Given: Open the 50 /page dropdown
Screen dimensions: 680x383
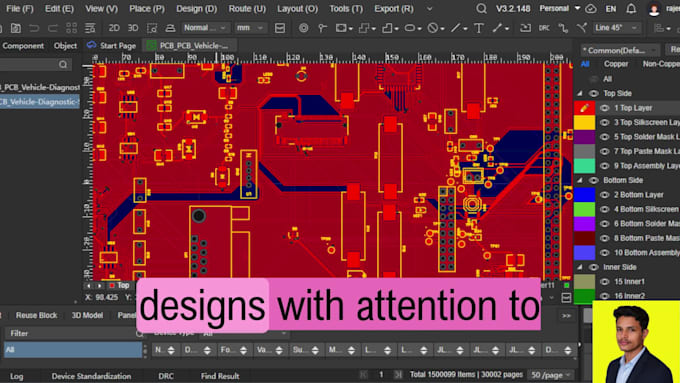Looking at the screenshot, I should point(550,375).
